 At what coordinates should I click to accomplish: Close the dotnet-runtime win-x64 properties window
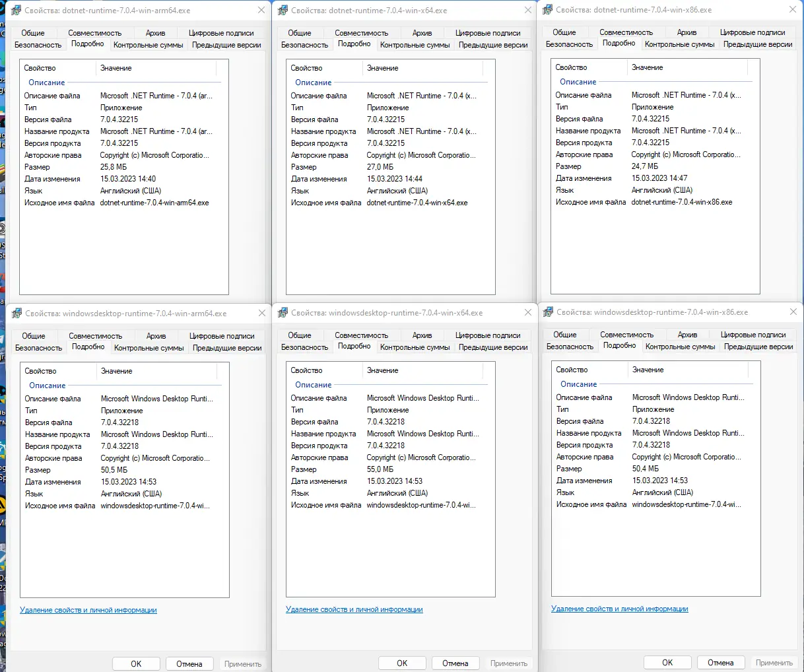(x=527, y=11)
